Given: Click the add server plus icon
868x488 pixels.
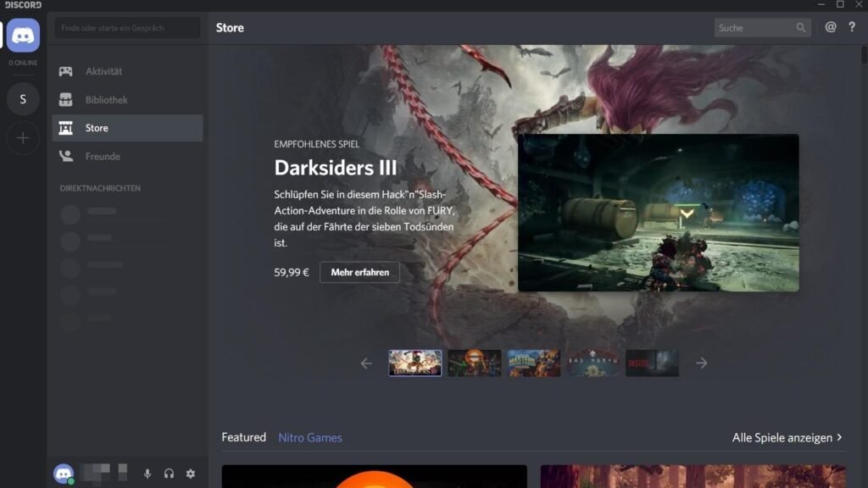Looking at the screenshot, I should click(x=23, y=137).
